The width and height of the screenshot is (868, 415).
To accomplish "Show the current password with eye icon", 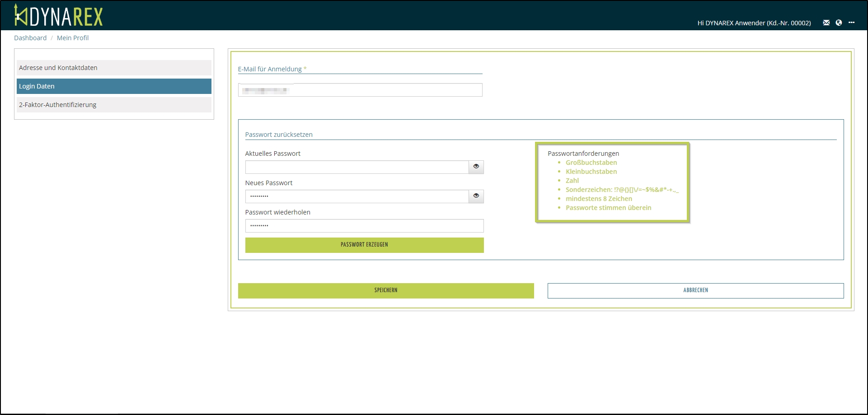I will (x=476, y=167).
